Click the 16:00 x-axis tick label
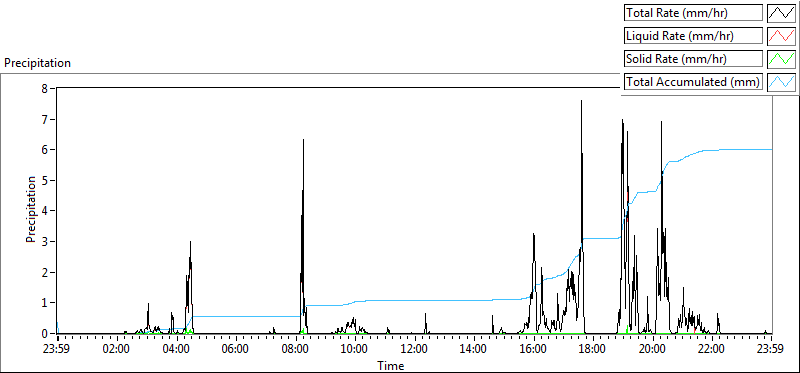Image resolution: width=800 pixels, height=373 pixels. pos(534,350)
